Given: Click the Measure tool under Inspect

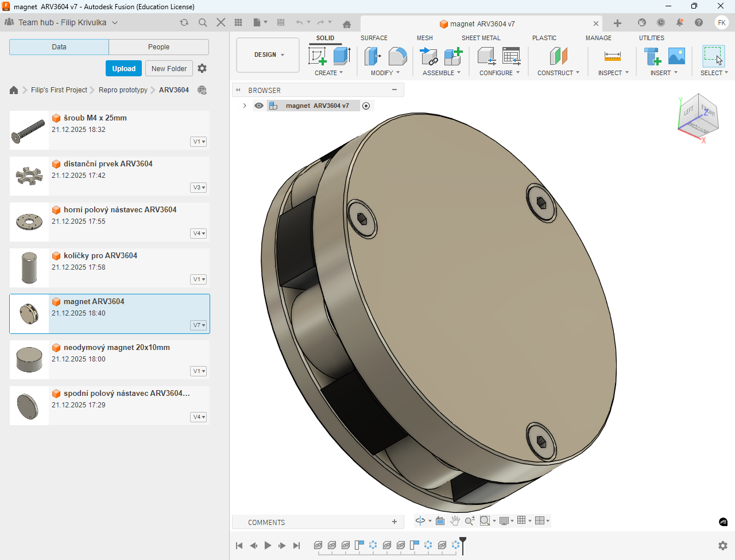Looking at the screenshot, I should click(x=612, y=56).
